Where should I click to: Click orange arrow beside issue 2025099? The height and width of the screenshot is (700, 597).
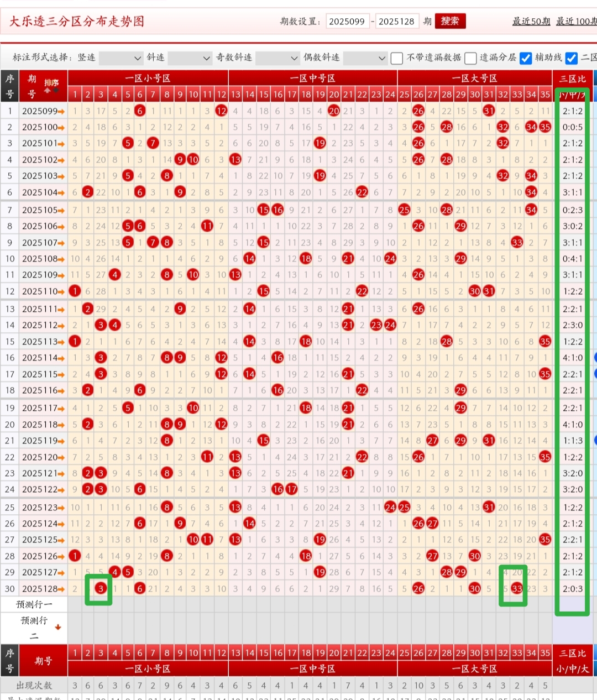pyautogui.click(x=61, y=112)
